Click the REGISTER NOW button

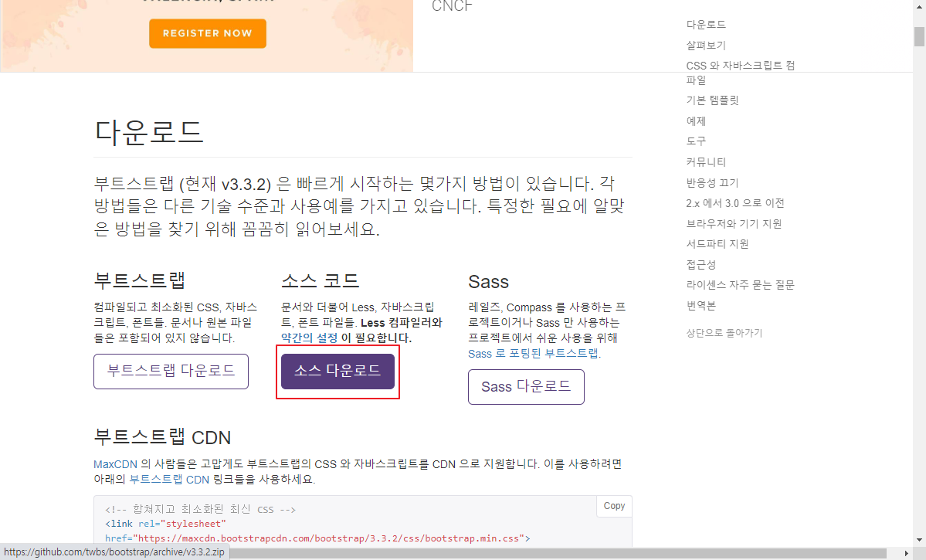207,33
